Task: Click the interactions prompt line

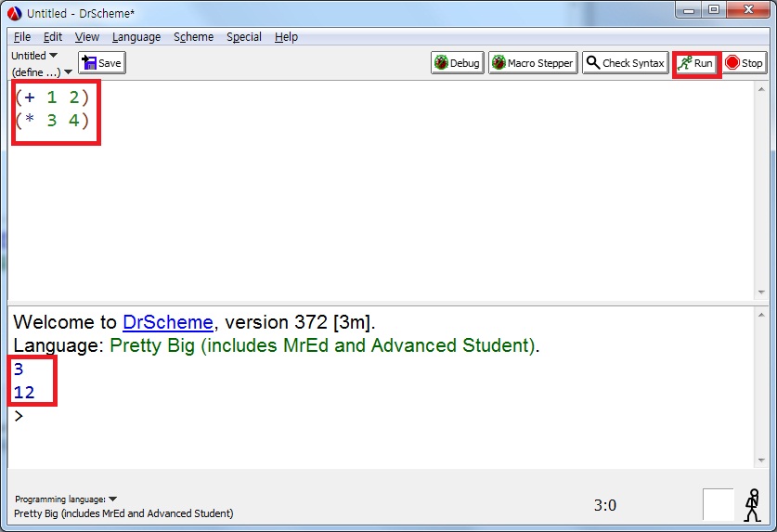Action: pyautogui.click(x=371, y=416)
